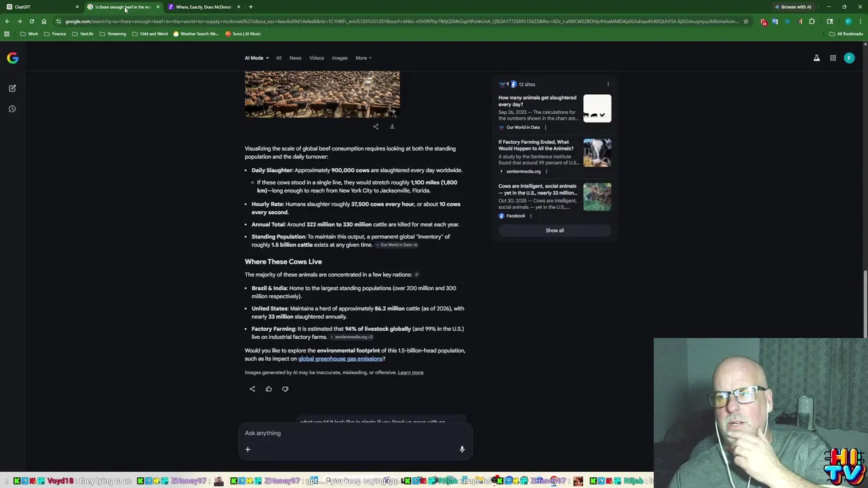Open options for Our World in Data source
The height and width of the screenshot is (488, 868).
click(x=545, y=127)
